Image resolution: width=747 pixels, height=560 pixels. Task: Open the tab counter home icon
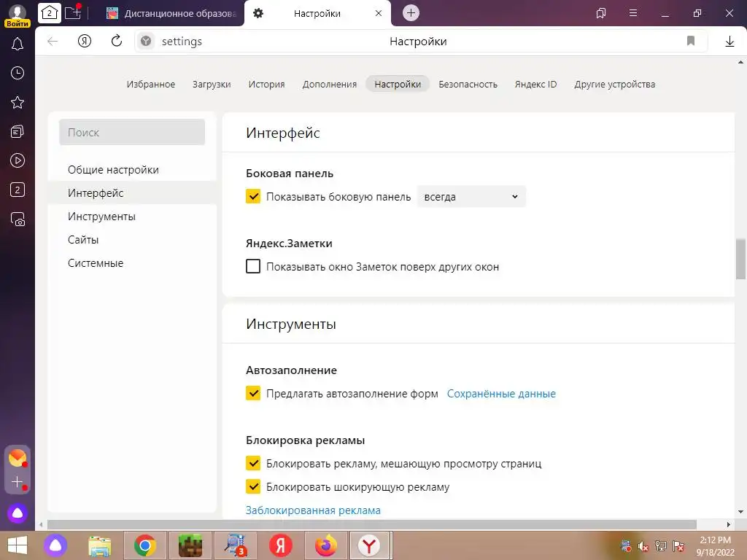[49, 13]
